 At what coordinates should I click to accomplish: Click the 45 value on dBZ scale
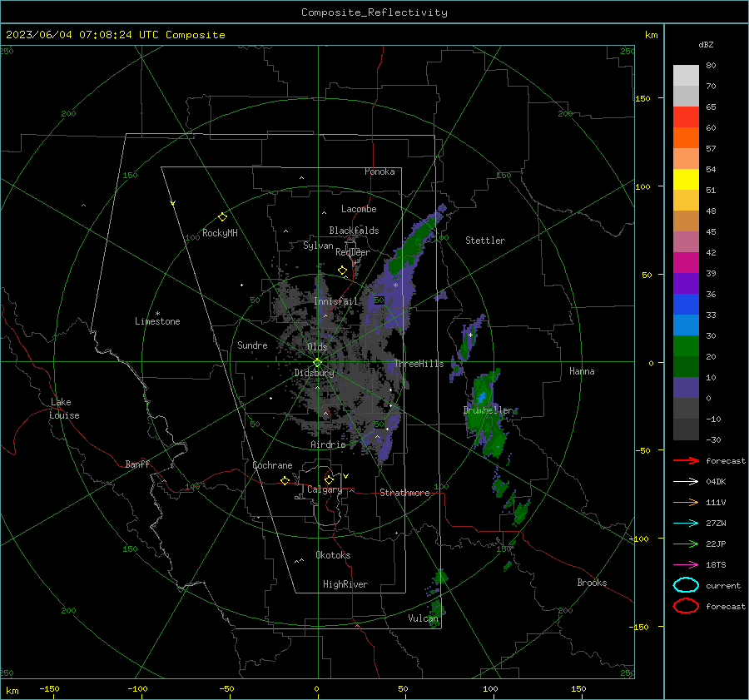click(711, 231)
